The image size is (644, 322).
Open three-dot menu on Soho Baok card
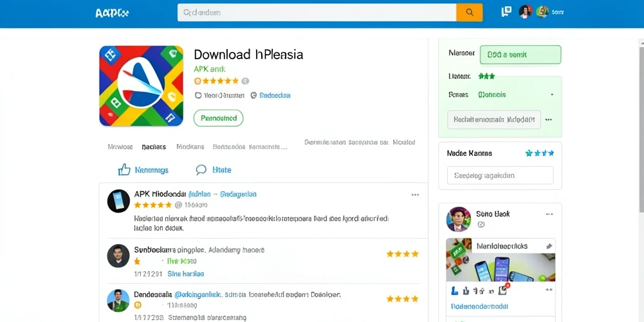click(549, 214)
